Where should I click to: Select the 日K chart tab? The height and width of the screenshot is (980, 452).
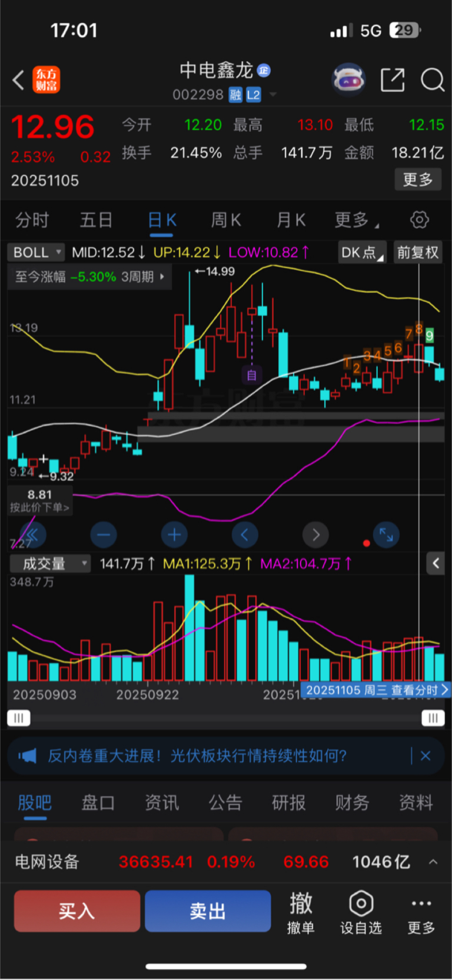tap(162, 220)
